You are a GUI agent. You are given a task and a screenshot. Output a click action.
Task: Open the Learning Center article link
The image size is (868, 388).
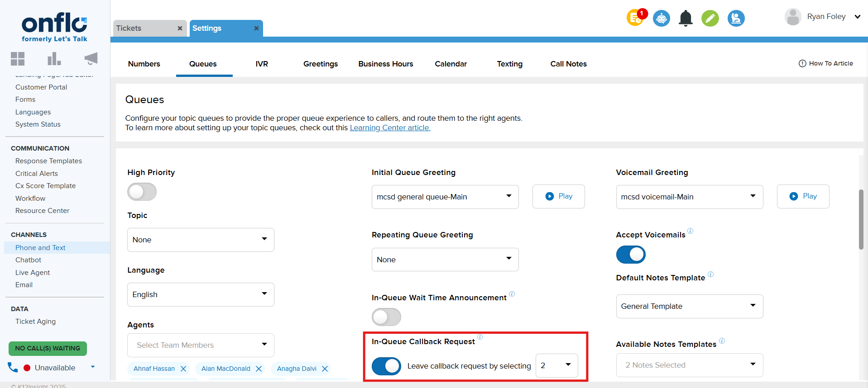click(x=390, y=128)
